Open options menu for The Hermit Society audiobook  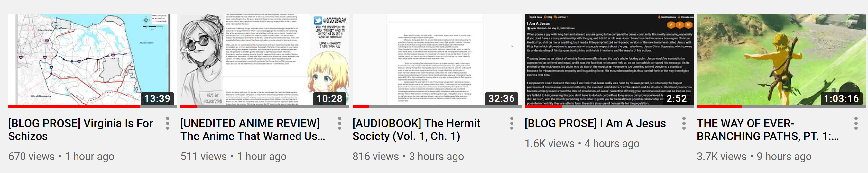click(x=512, y=123)
